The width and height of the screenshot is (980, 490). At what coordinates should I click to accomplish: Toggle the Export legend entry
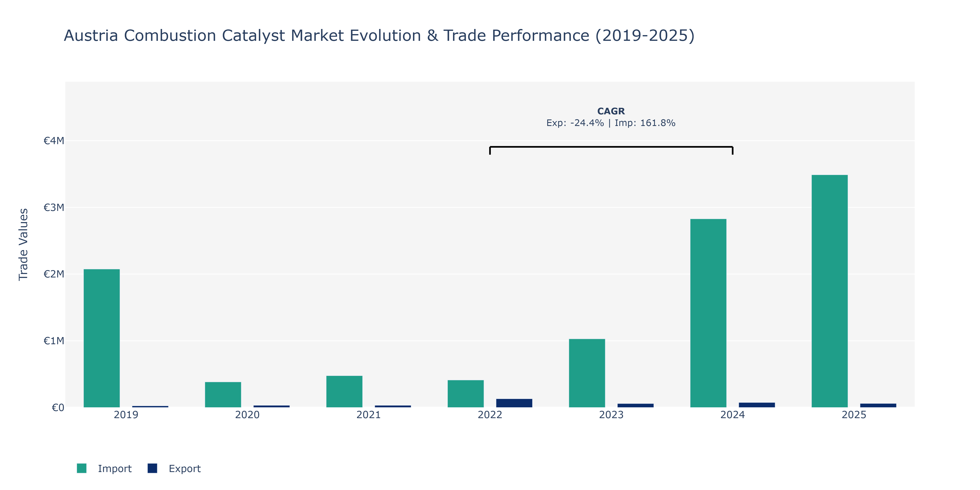coord(174,468)
